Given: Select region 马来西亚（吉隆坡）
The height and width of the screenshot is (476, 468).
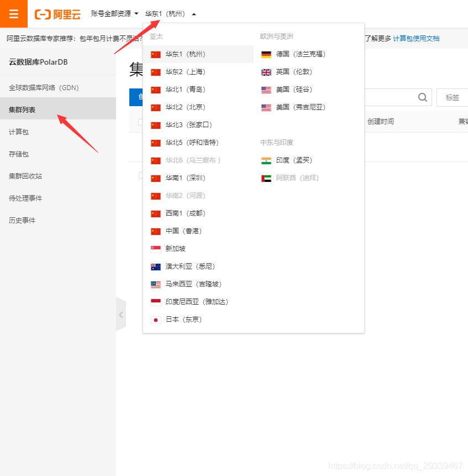Looking at the screenshot, I should [198, 284].
